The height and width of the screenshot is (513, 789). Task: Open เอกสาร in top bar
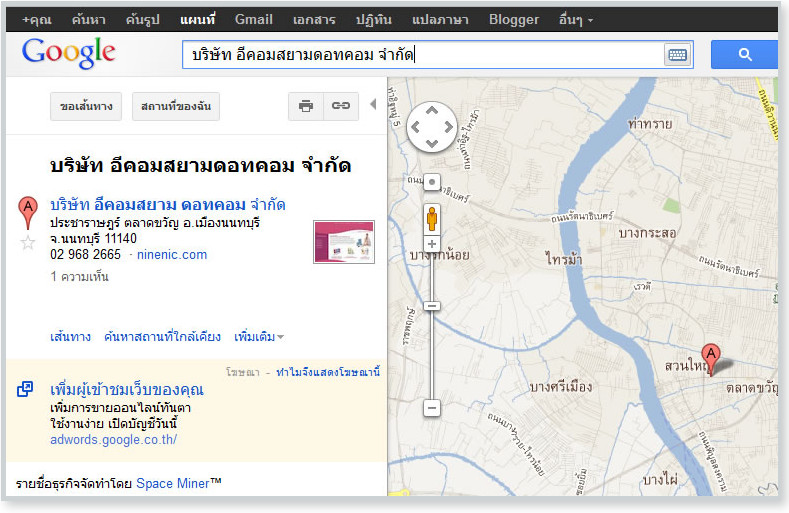(314, 20)
